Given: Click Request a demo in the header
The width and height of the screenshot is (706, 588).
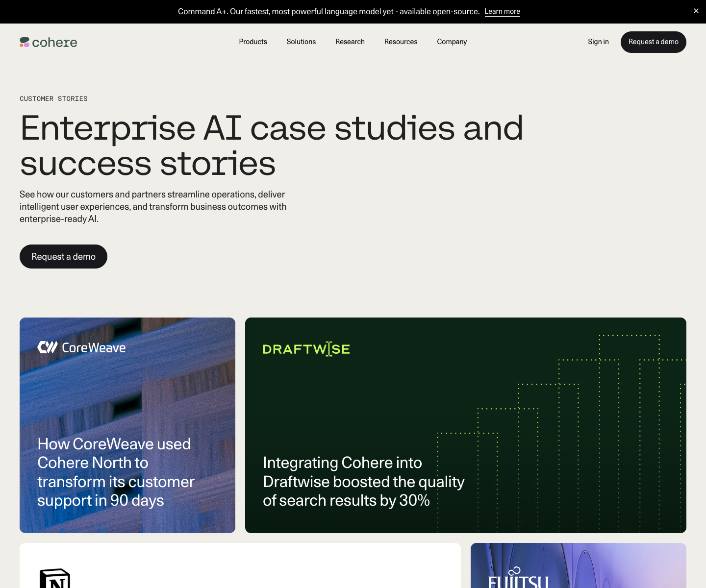Looking at the screenshot, I should [x=653, y=42].
